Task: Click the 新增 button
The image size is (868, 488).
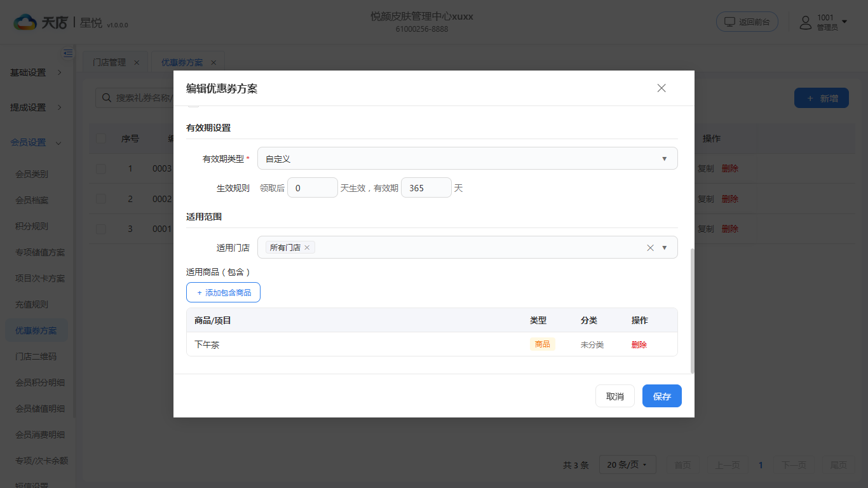Action: 822,98
